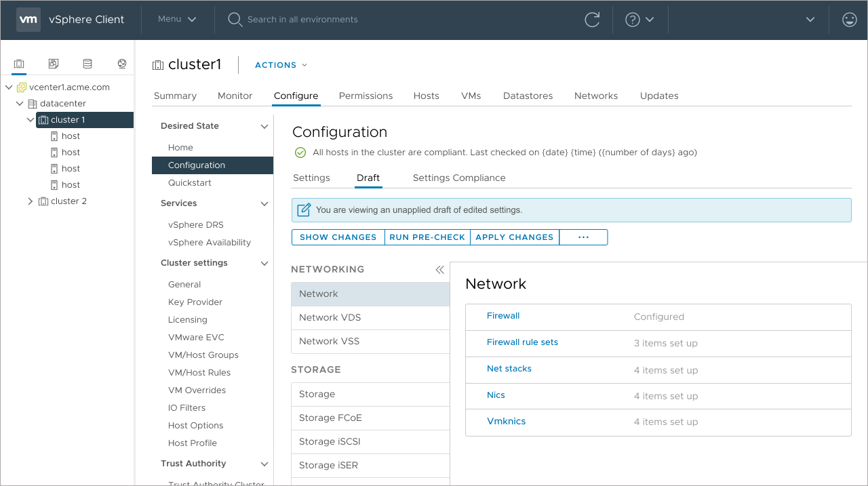This screenshot has height=486, width=868.
Task: Switch to Storage inventory icon
Action: click(87, 64)
